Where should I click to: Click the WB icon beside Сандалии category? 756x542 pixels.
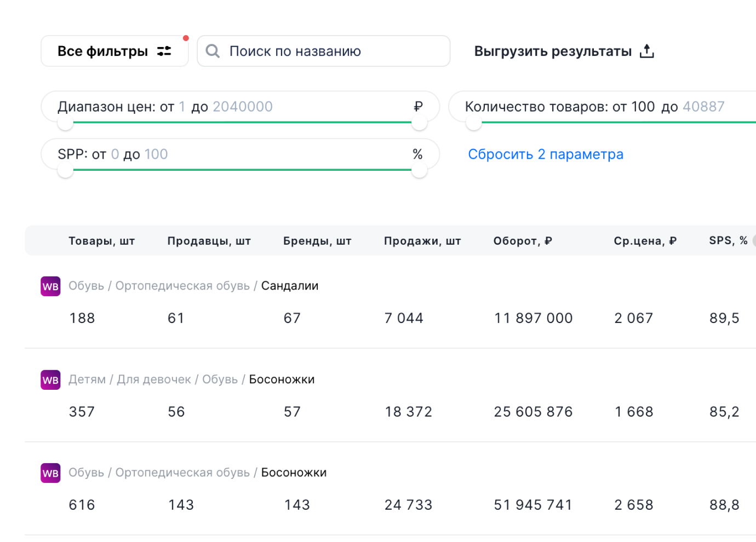click(x=50, y=286)
